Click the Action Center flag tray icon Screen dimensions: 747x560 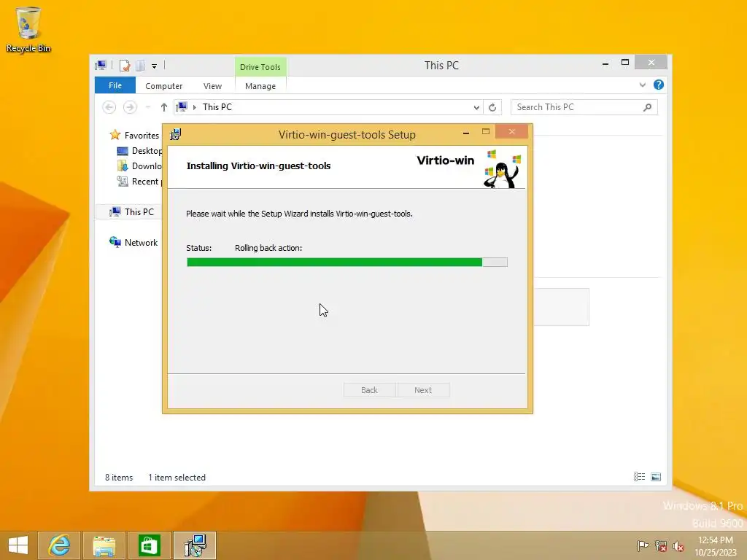click(x=643, y=545)
